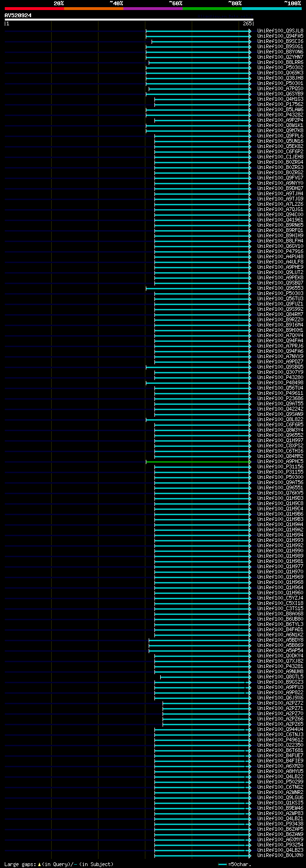Select the UniRef100_P48498 label
This screenshot has width=306, height=868.
pos(280,383)
